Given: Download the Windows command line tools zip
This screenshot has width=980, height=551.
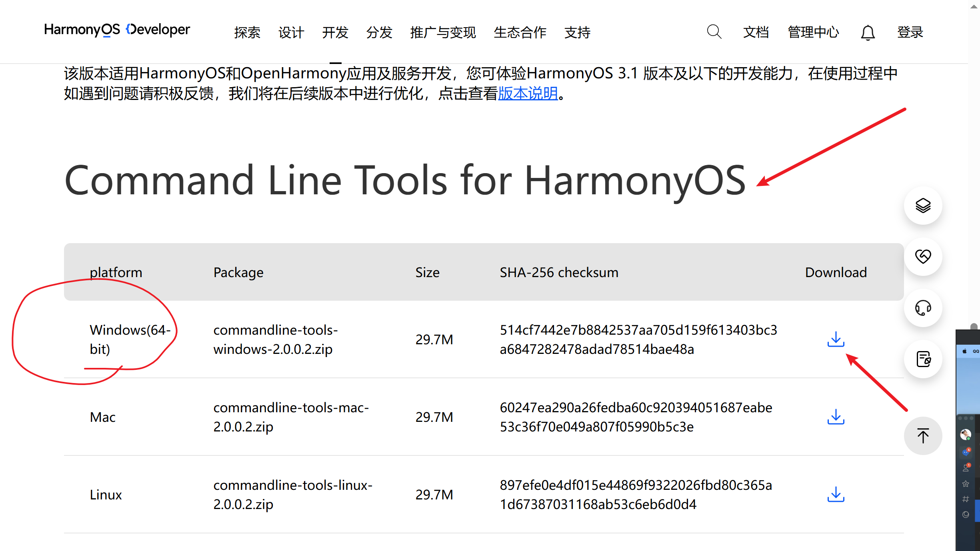Looking at the screenshot, I should (x=836, y=339).
